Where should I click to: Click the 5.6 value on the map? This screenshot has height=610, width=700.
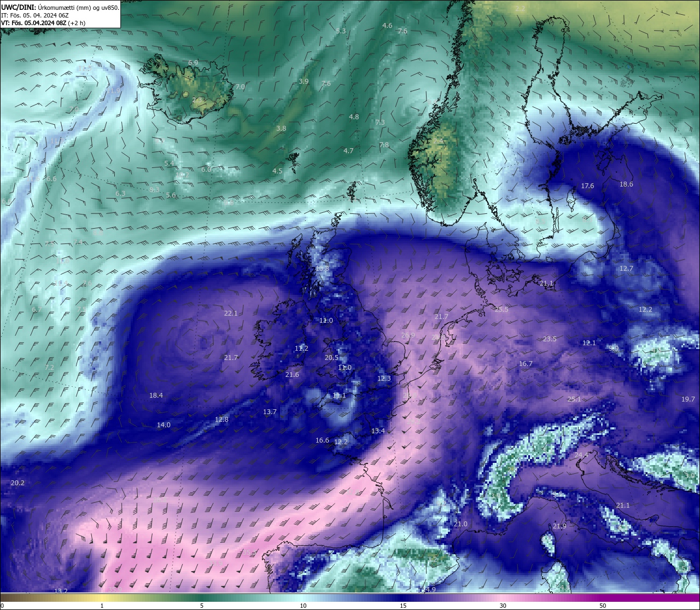click(x=171, y=195)
